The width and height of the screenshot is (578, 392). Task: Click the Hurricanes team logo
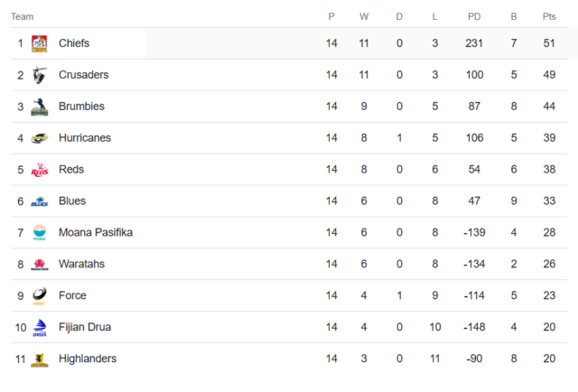point(40,138)
